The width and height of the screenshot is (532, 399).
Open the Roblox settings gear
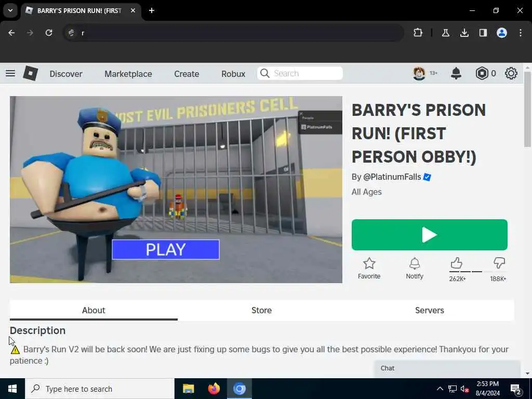[x=511, y=73]
